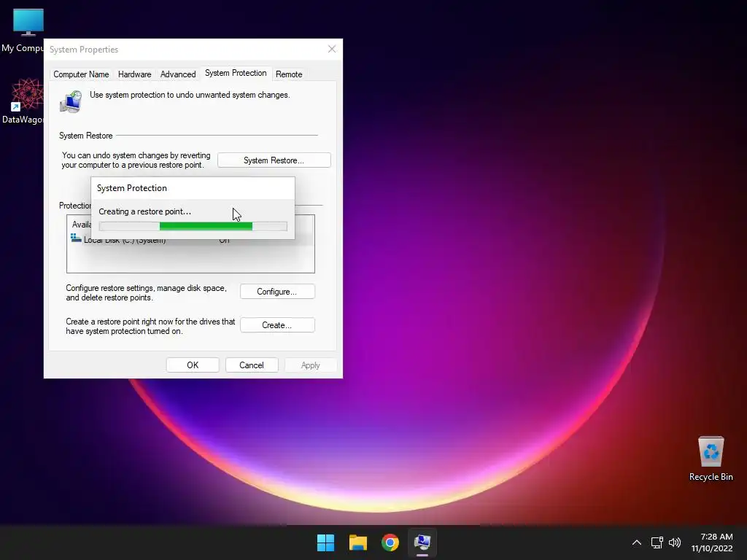Click 'Creating a restore point...' text
This screenshot has height=560, width=747.
145,211
